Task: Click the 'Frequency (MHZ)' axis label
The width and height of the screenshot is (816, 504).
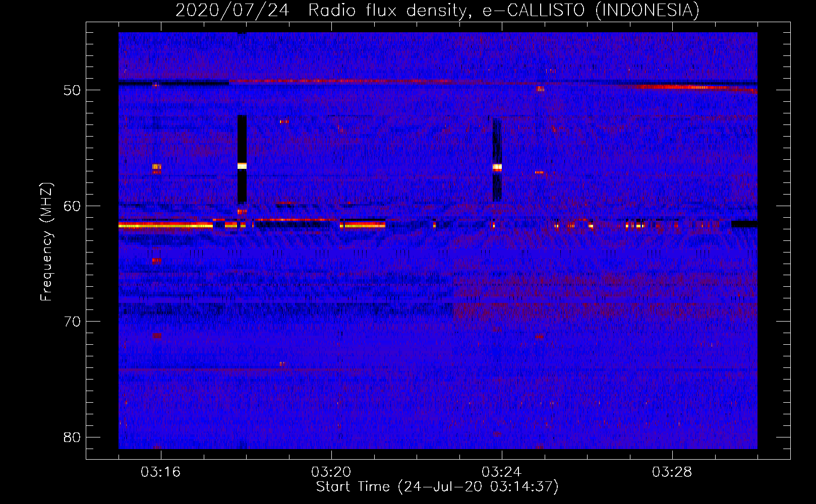Action: click(46, 242)
